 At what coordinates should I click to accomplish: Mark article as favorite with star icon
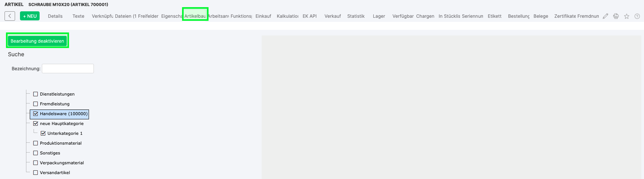[626, 16]
